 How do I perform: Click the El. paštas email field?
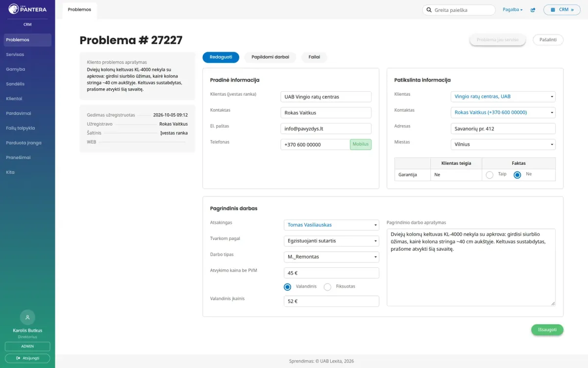pos(326,129)
